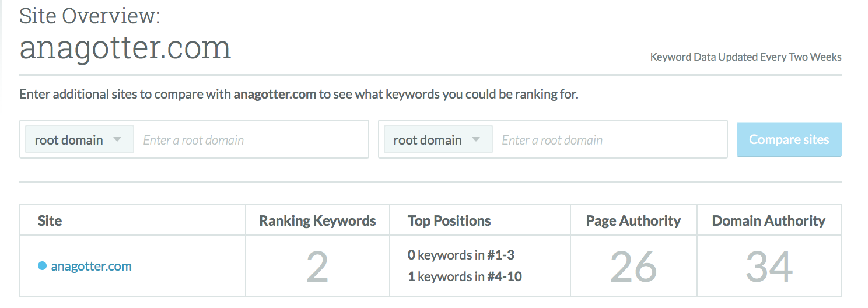Click the Page Authority score of 26

click(x=633, y=267)
